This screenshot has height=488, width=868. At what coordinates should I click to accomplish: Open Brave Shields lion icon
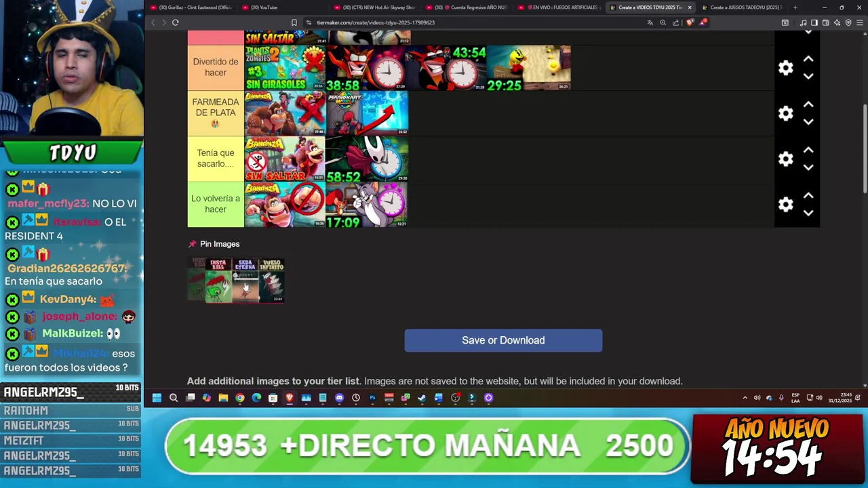tap(690, 22)
